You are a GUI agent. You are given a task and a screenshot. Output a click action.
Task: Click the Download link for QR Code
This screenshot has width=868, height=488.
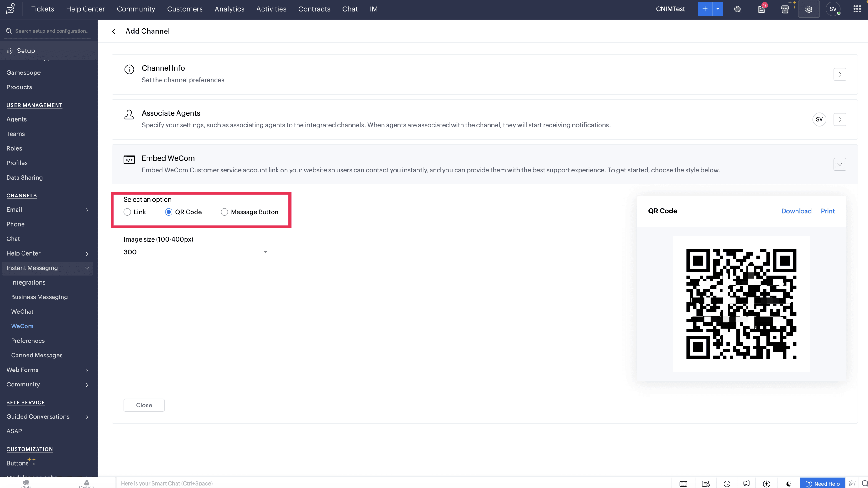click(796, 211)
